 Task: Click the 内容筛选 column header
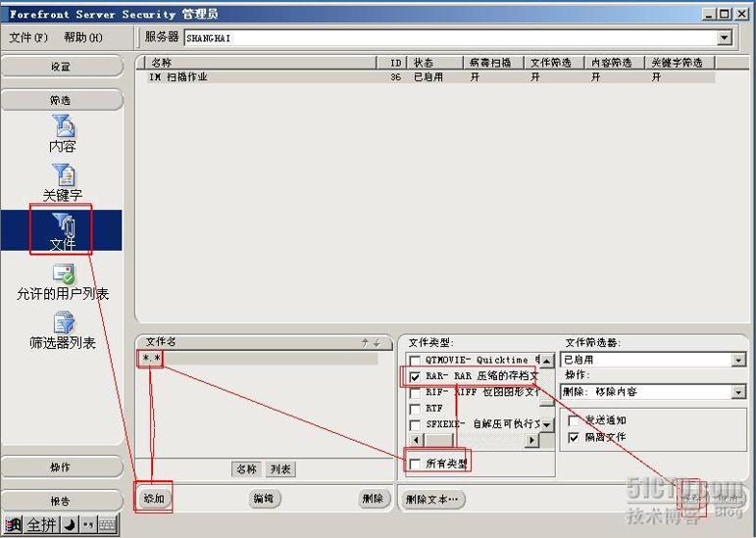[615, 63]
